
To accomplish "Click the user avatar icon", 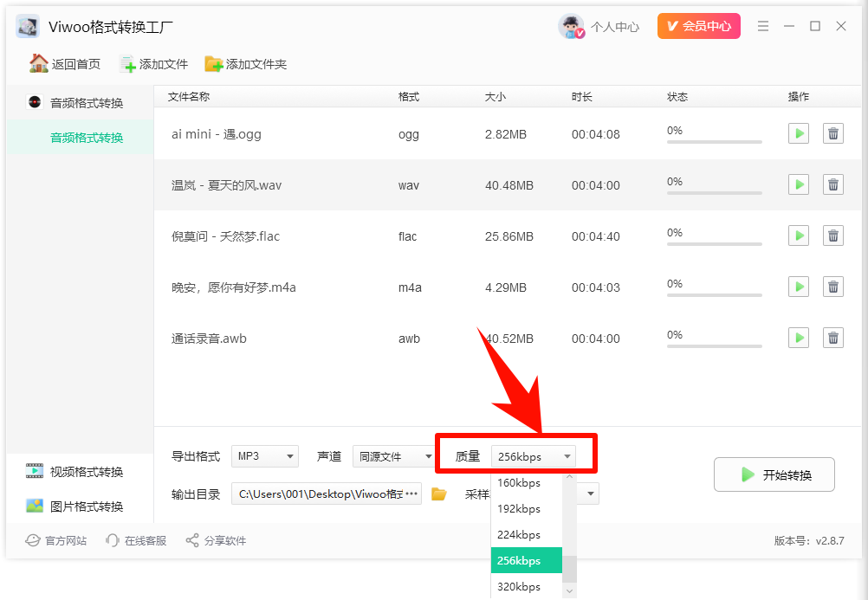I will (571, 26).
